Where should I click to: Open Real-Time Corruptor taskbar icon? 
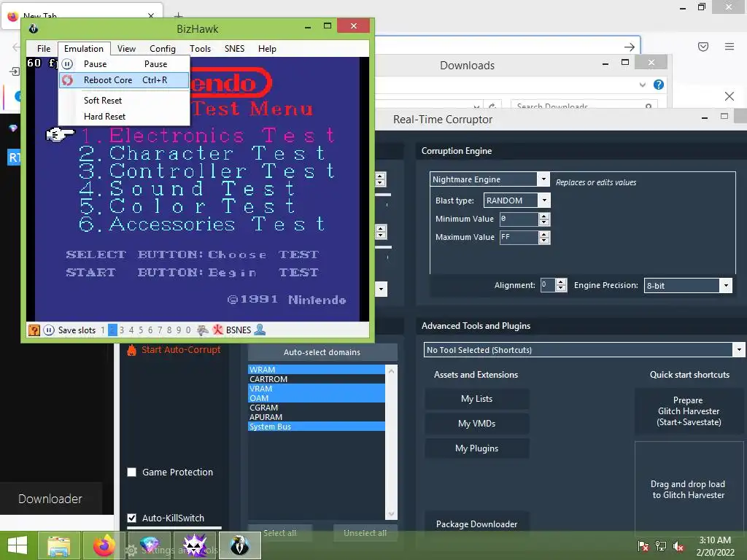tap(194, 545)
